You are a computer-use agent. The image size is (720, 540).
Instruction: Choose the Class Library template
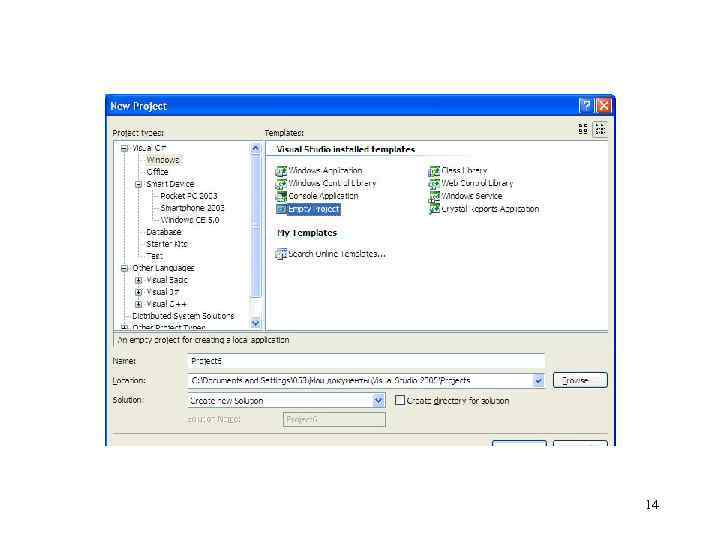(x=458, y=171)
